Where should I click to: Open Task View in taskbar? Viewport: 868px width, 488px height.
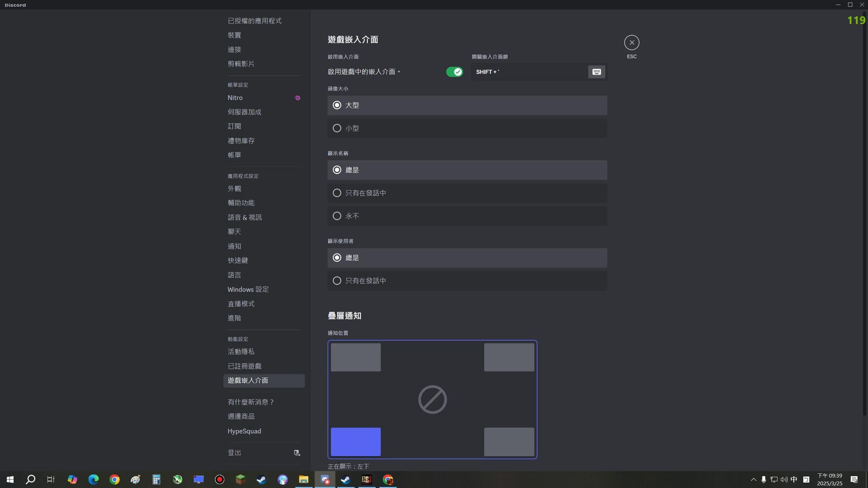click(51, 479)
